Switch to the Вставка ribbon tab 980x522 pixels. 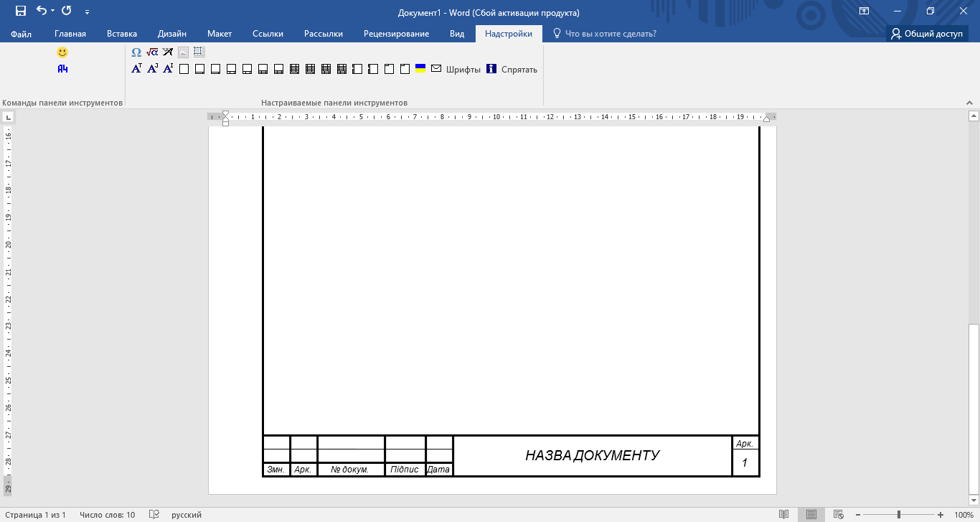pyautogui.click(x=122, y=34)
